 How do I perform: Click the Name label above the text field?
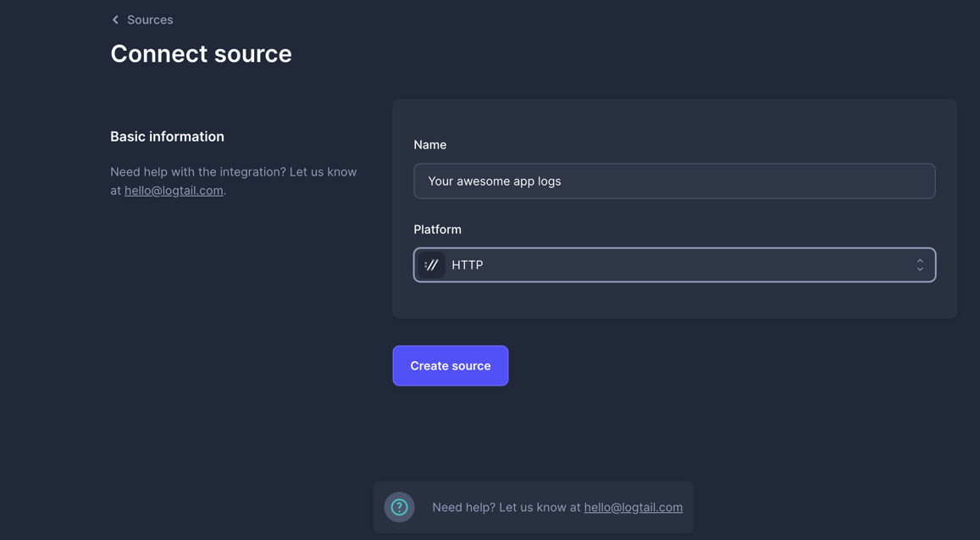(429, 144)
